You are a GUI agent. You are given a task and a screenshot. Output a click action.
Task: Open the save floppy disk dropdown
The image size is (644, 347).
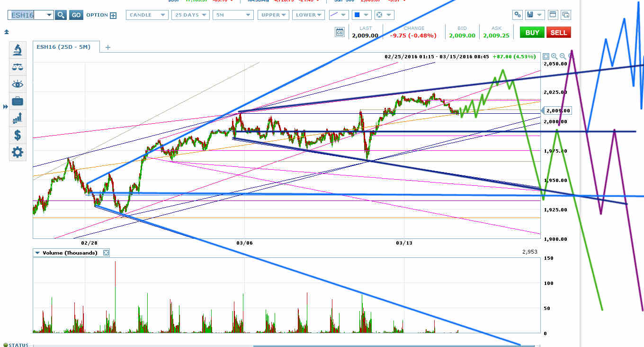point(535,15)
